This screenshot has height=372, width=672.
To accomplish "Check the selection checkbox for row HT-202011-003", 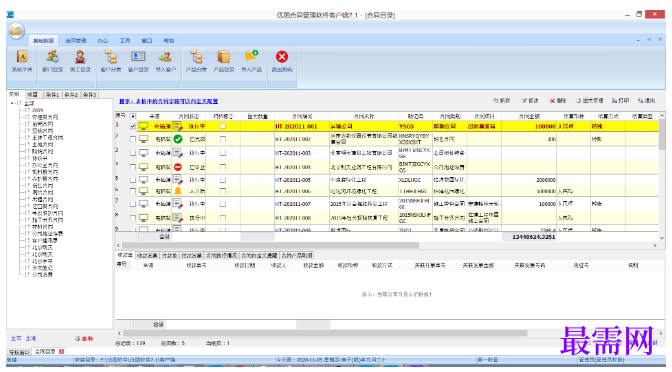I will [133, 153].
